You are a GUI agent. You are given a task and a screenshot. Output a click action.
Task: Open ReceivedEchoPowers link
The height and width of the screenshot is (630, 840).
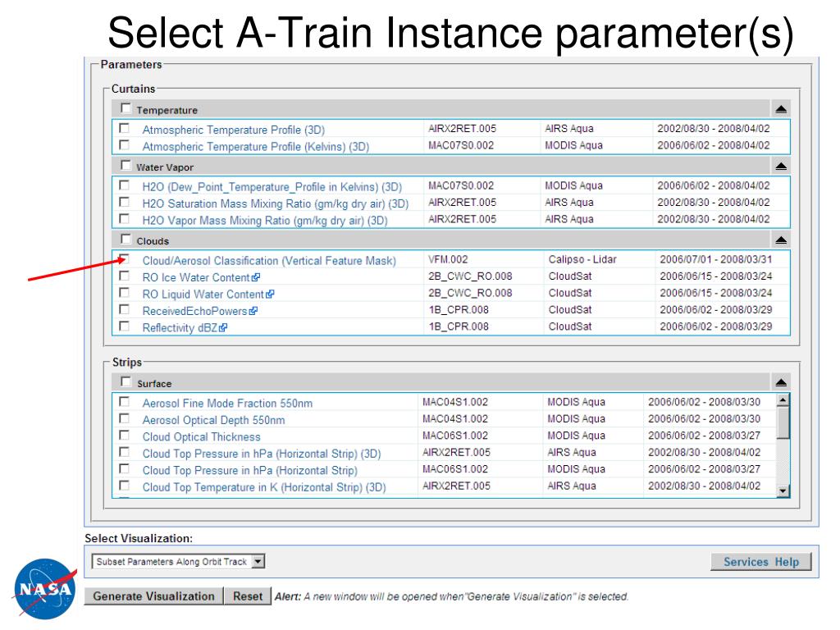[x=195, y=311]
